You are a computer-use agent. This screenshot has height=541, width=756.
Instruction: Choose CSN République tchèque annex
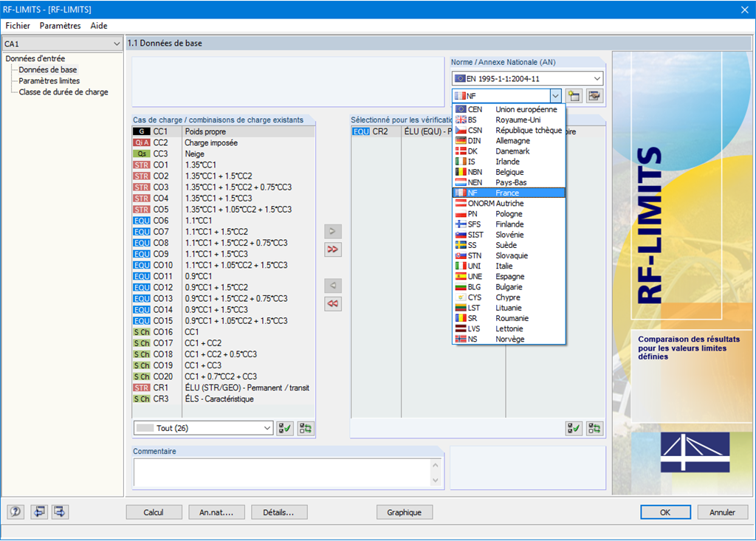(509, 130)
